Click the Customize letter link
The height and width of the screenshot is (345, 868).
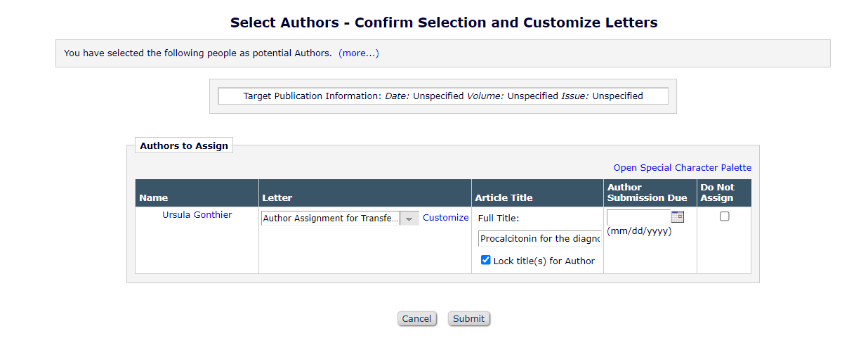(445, 218)
